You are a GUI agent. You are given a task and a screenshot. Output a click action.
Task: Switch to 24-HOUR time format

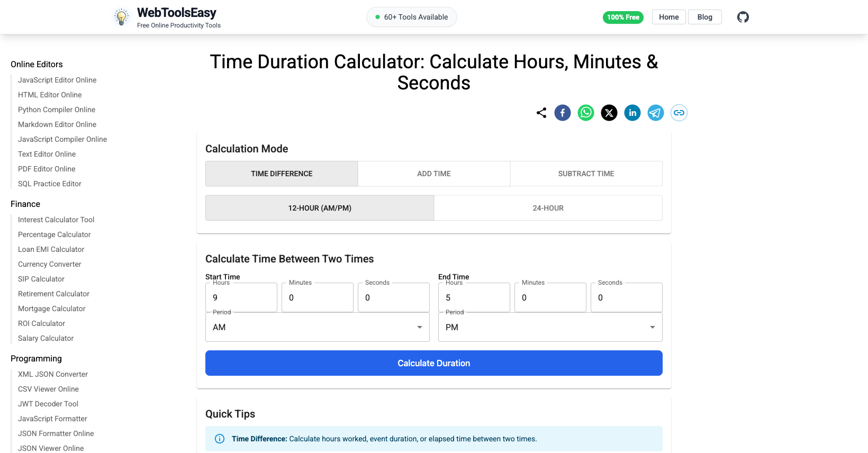[548, 207]
